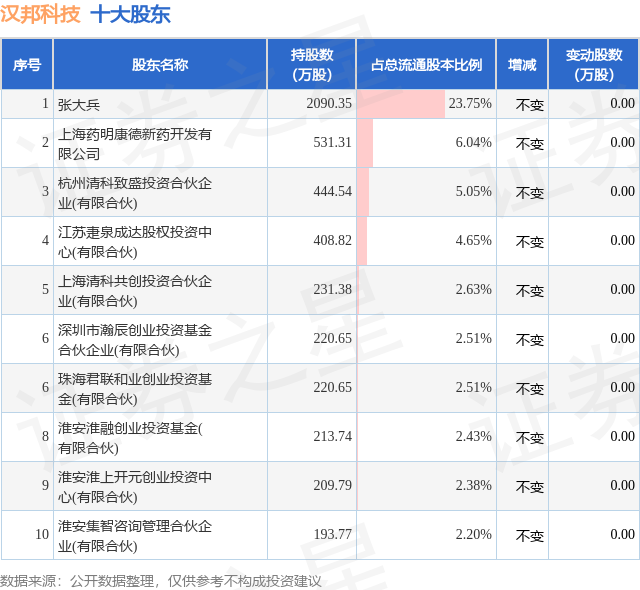Click 深圳市瀚辰创业投资基金 shareholder name
The image size is (640, 590).
[x=134, y=339]
